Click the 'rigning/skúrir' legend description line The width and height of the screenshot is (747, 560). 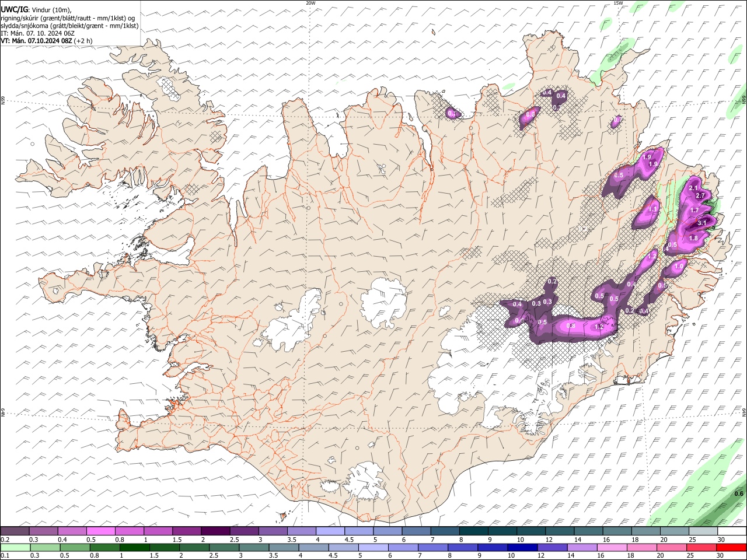(68, 18)
